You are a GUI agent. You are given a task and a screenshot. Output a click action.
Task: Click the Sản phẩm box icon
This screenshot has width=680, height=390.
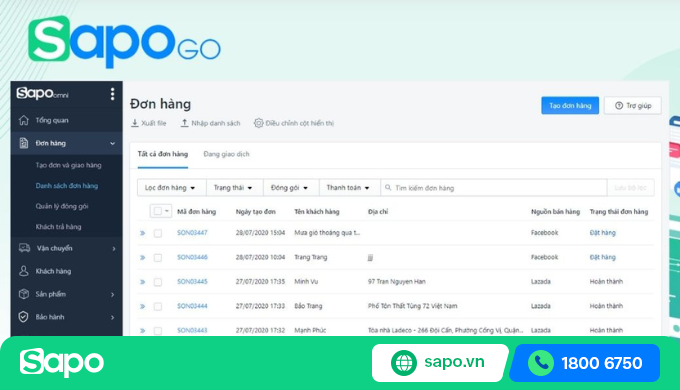pyautogui.click(x=24, y=294)
